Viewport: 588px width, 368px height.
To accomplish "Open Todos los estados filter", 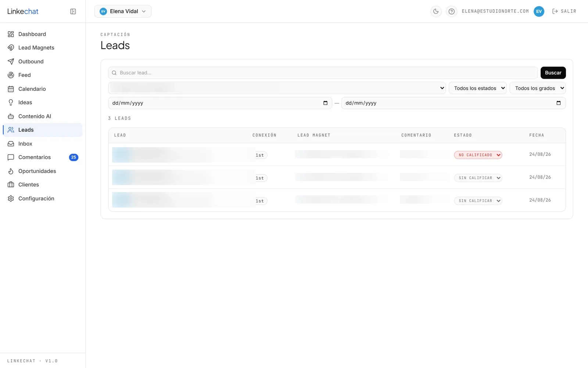I will pyautogui.click(x=478, y=88).
